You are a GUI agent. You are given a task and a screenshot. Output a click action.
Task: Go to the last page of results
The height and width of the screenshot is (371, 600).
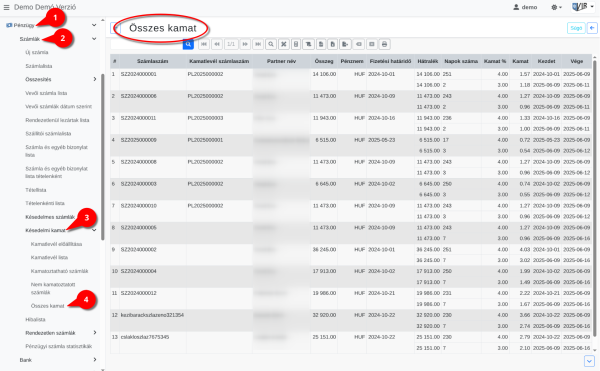(258, 44)
